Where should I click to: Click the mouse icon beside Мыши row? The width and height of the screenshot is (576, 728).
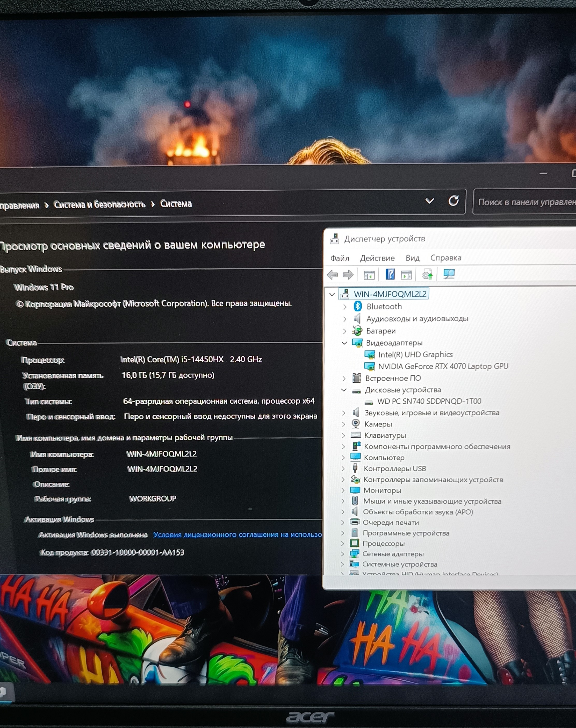(355, 501)
